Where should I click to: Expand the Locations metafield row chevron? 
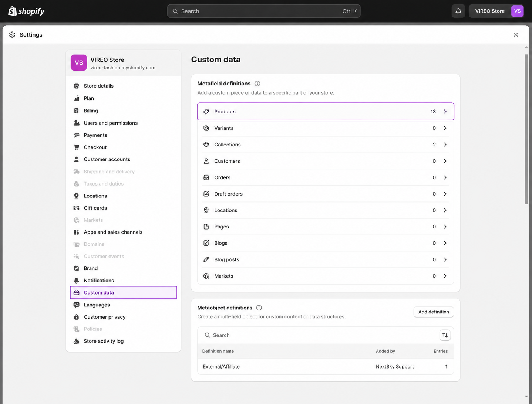point(445,210)
